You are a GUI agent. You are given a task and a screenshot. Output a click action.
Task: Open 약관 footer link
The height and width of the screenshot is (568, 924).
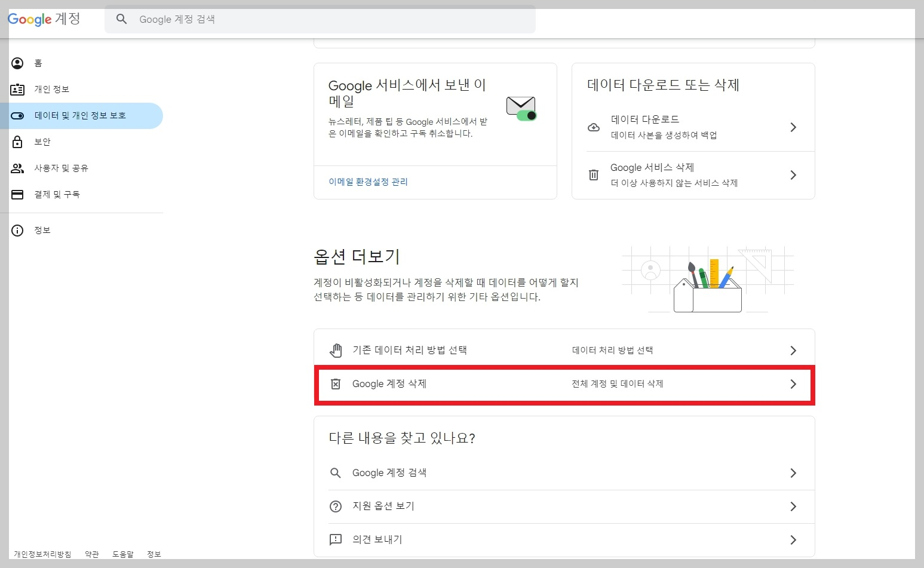click(x=92, y=554)
